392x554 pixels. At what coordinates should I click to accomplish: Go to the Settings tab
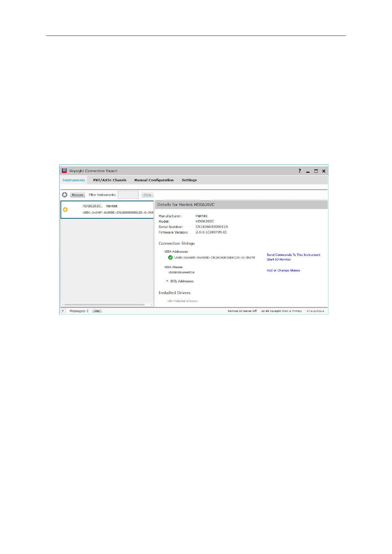click(x=189, y=180)
